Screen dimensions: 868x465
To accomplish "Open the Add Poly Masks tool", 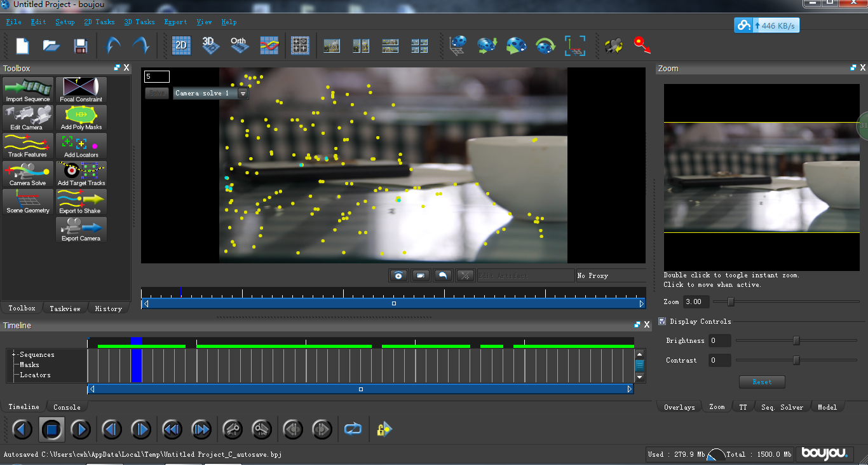I will (81, 118).
